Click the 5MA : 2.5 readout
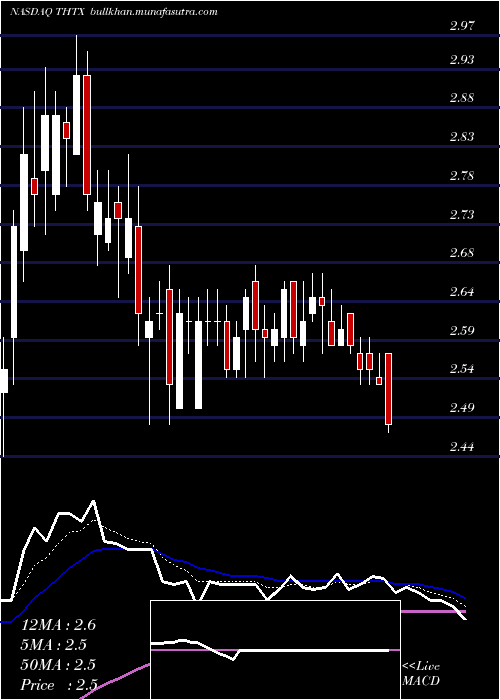 54,645
